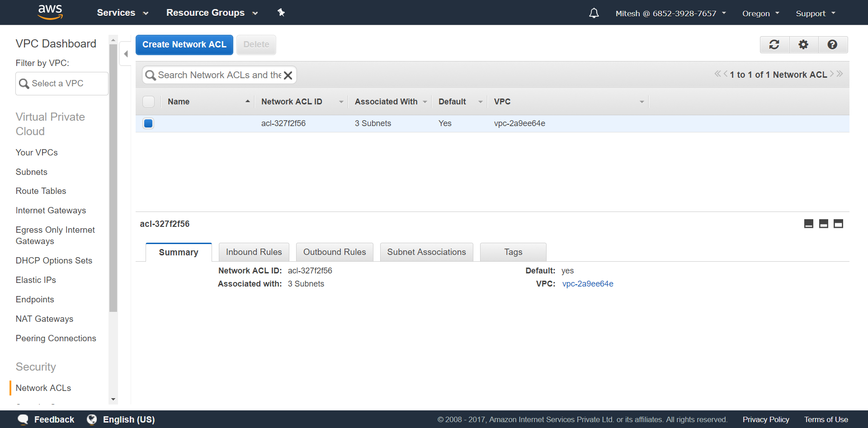
Task: Select the acl-327f2f56 table cell
Action: coord(283,123)
